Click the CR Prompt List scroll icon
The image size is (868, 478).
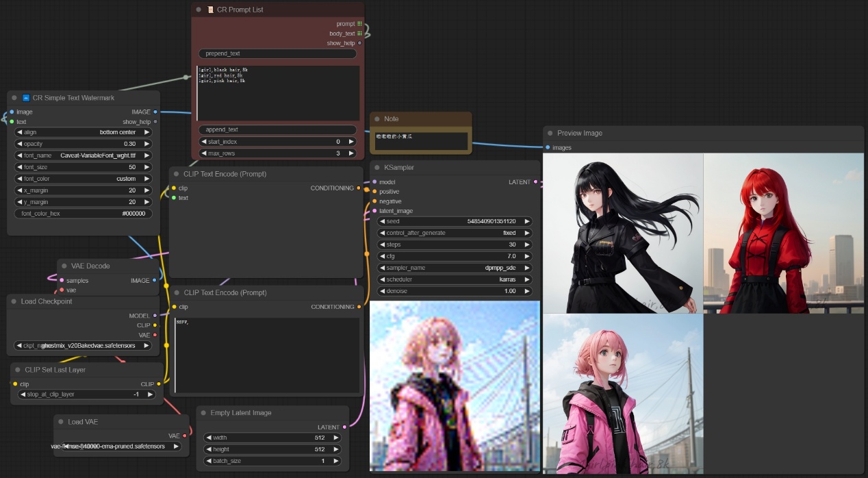point(210,10)
